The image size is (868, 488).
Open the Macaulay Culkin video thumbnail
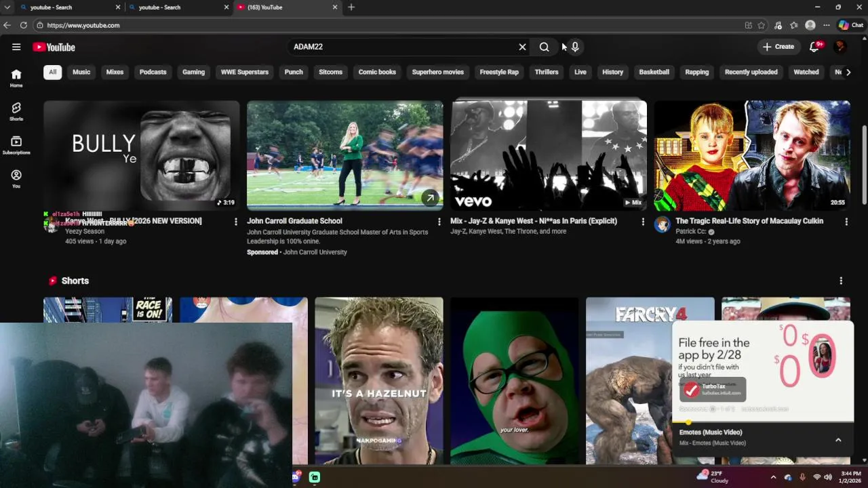tap(752, 155)
